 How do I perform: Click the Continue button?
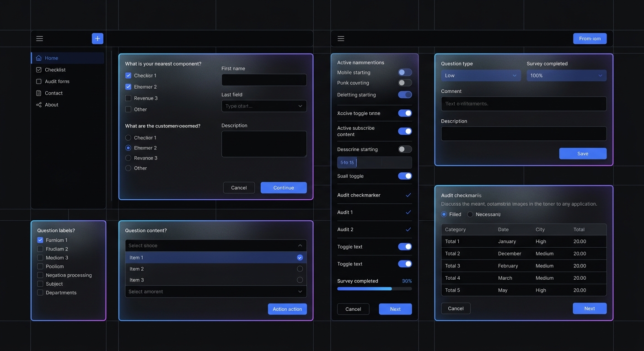(x=284, y=188)
